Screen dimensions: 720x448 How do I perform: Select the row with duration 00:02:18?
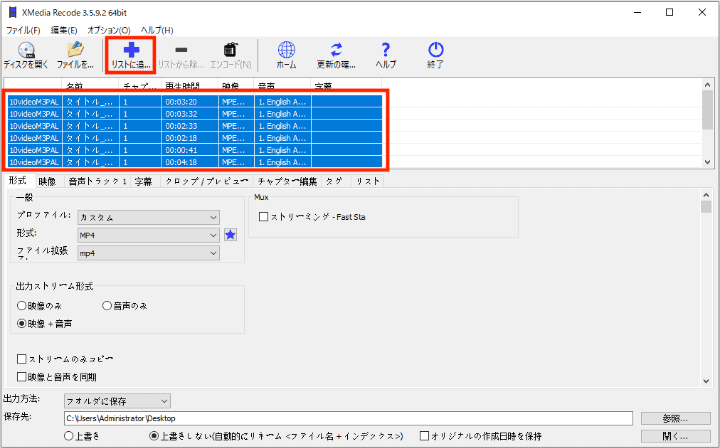(x=195, y=138)
